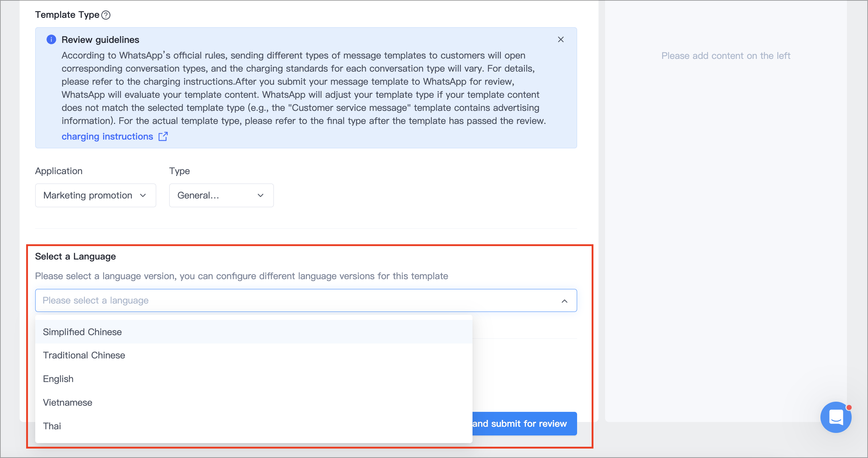Viewport: 868px width, 458px height.
Task: Pick Vietnamese from the language options
Action: click(253, 402)
